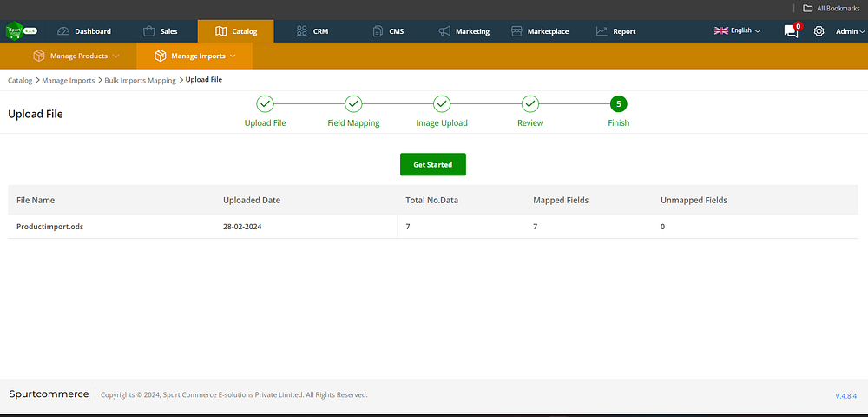868x417 pixels.
Task: Click the UK flag language icon
Action: tap(720, 30)
